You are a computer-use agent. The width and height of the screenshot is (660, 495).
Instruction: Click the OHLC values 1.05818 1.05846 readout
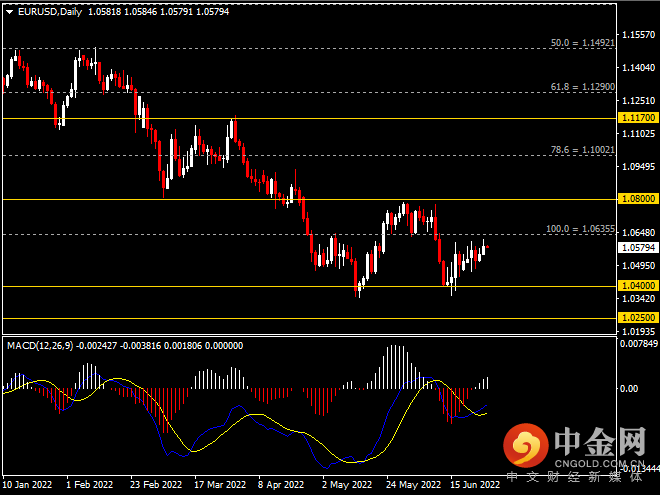pos(122,12)
